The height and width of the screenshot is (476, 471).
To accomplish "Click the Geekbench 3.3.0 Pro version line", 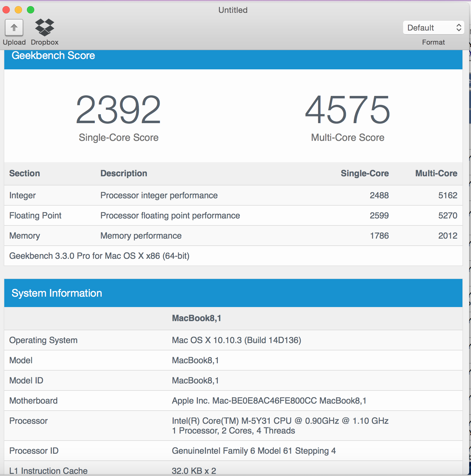I will (99, 256).
